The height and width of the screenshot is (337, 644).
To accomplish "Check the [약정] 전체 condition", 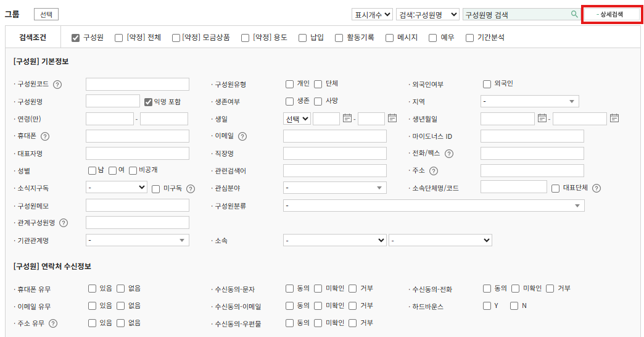I will click(x=118, y=38).
